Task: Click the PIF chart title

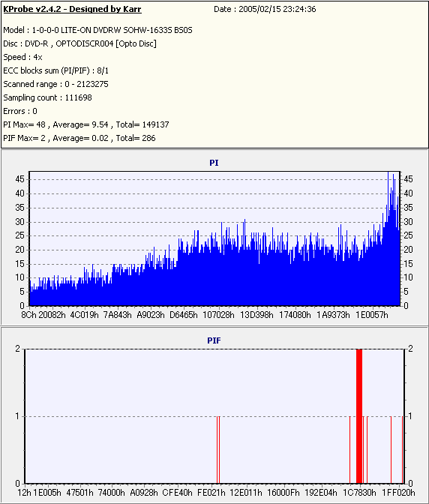Action: tap(214, 340)
